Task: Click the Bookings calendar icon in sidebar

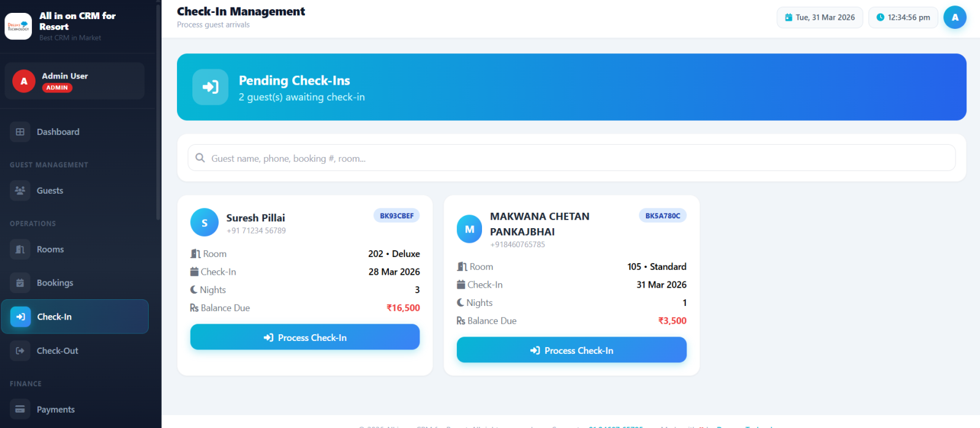Action: tap(20, 283)
